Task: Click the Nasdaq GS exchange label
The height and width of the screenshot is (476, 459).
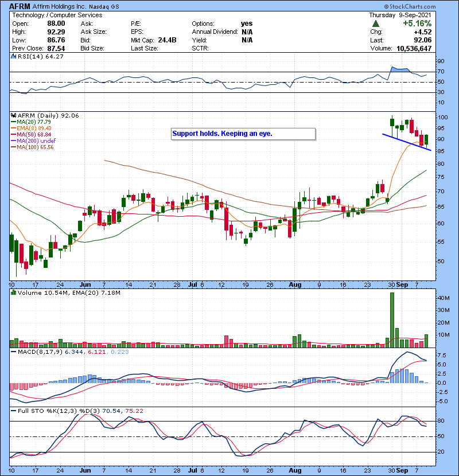Action: tap(104, 7)
